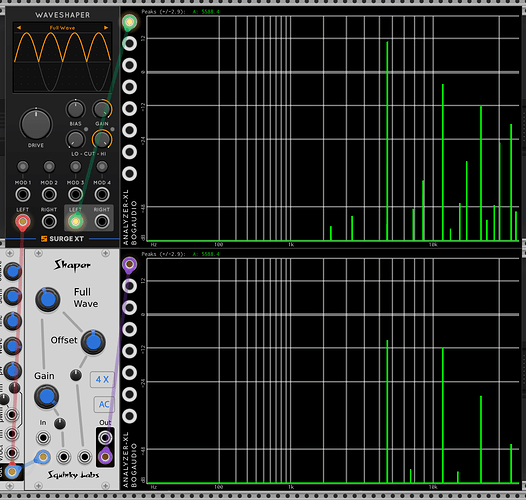
Task: Click the Waveshaper DRIVE knob
Action: tap(36, 124)
